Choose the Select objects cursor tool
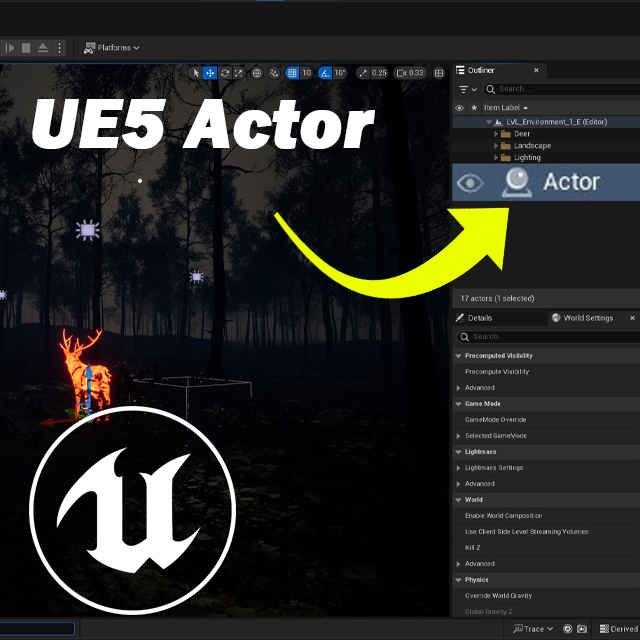 point(196,73)
